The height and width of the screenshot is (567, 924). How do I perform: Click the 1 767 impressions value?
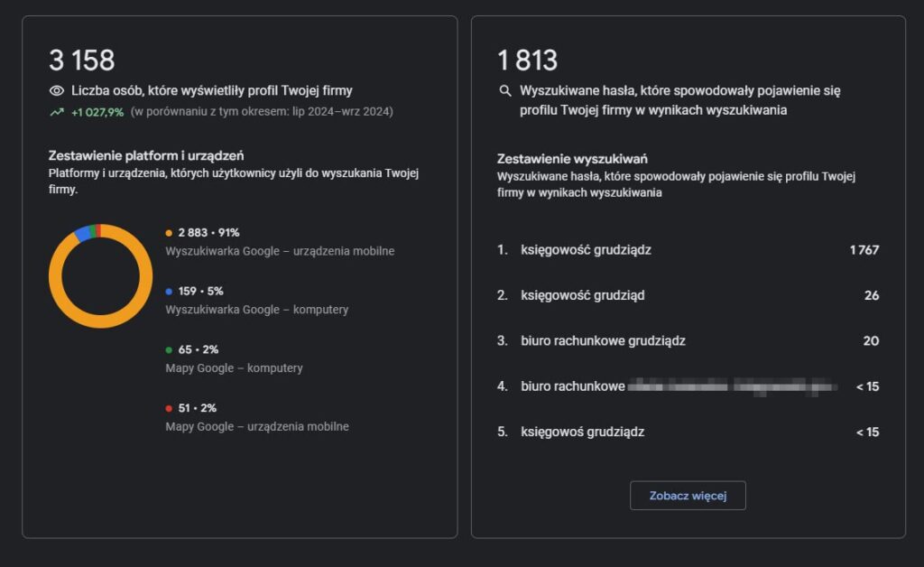coord(865,250)
